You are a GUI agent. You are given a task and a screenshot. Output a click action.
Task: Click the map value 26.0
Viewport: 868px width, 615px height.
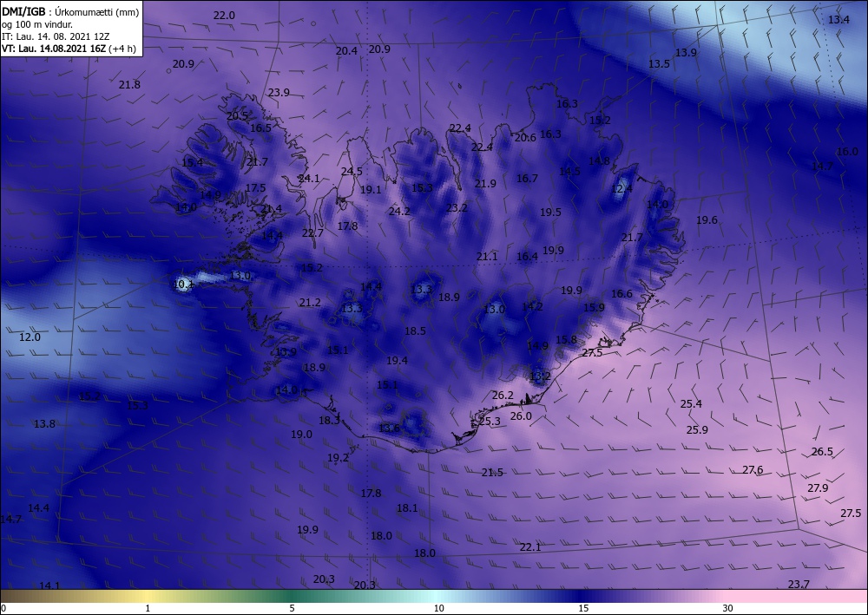click(521, 415)
